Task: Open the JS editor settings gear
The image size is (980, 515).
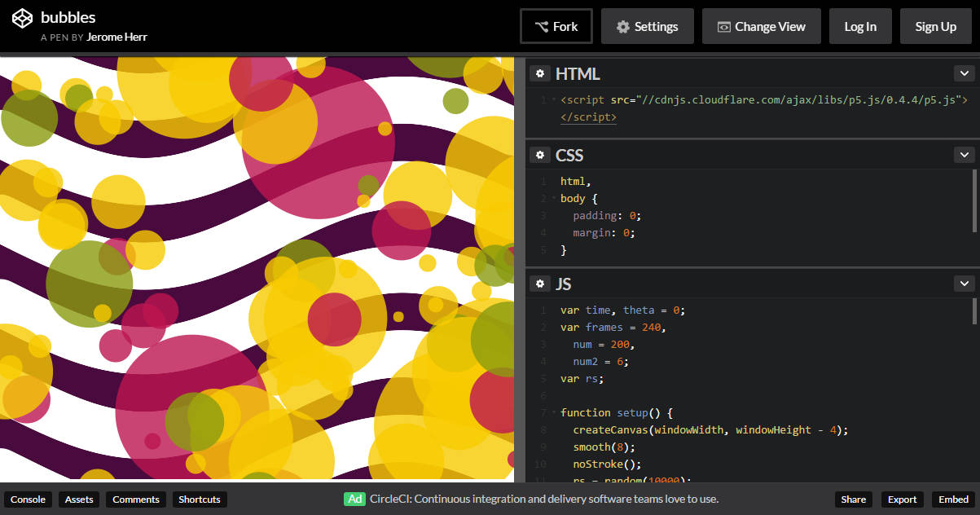Action: coord(539,284)
